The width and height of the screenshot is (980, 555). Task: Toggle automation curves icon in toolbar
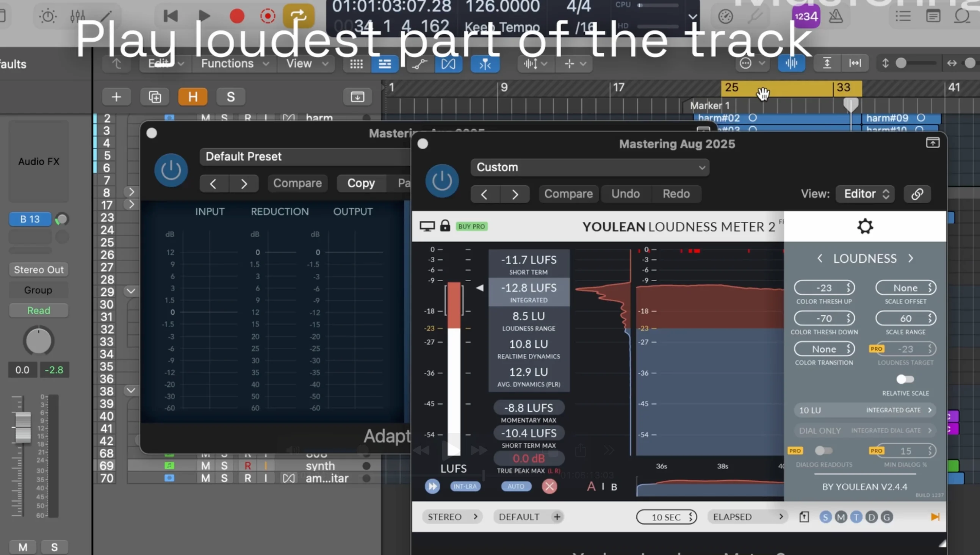(420, 64)
